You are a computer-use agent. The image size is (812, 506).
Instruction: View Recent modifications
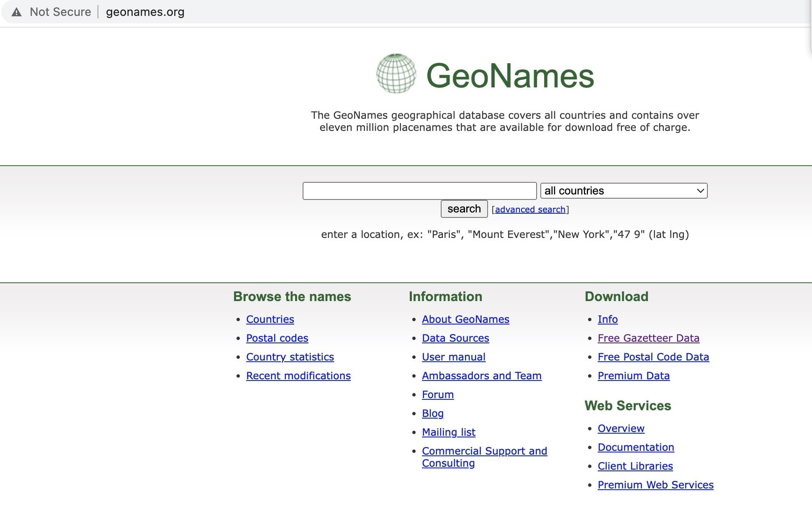(x=298, y=376)
